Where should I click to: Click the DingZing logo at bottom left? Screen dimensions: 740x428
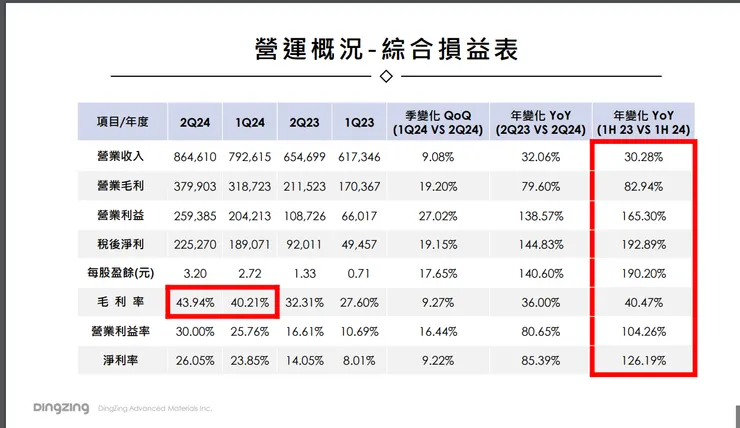[x=61, y=408]
